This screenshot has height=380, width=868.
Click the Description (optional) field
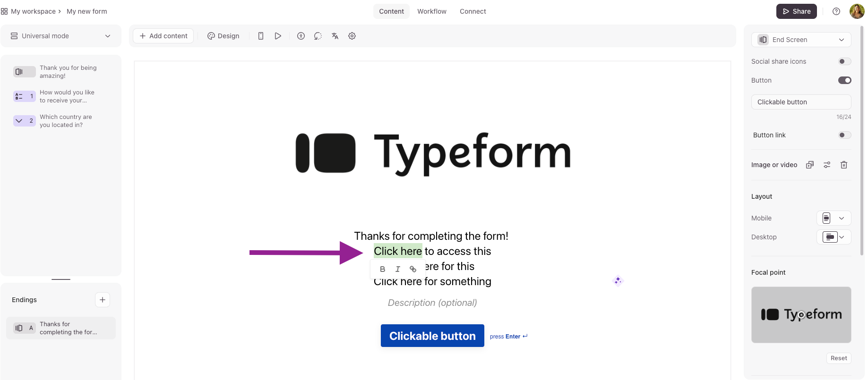point(432,303)
